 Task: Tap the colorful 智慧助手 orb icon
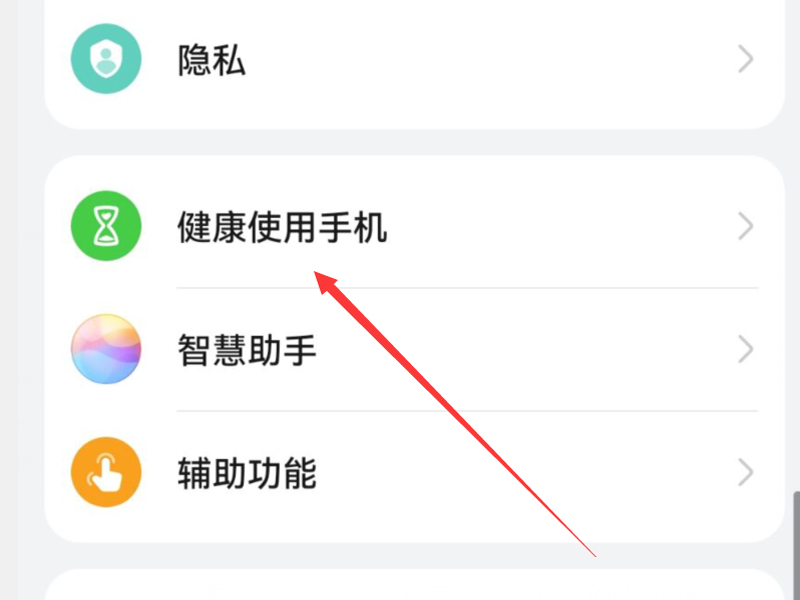pyautogui.click(x=106, y=349)
